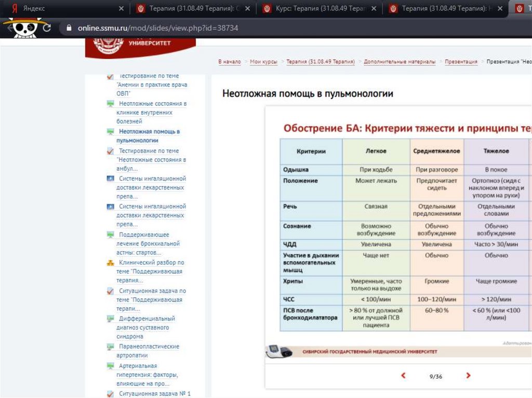Click quiz icon beside 'Неотложные состояния в амбул...'
This screenshot has width=532, height=398.
click(x=110, y=151)
